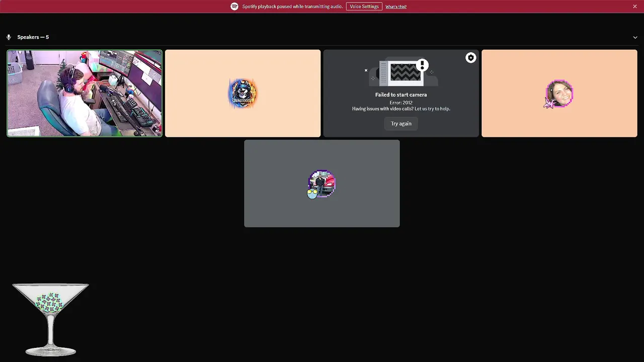Screen dimensions: 644x362
Task: Open Voice Settings from the banner
Action: click(364, 7)
